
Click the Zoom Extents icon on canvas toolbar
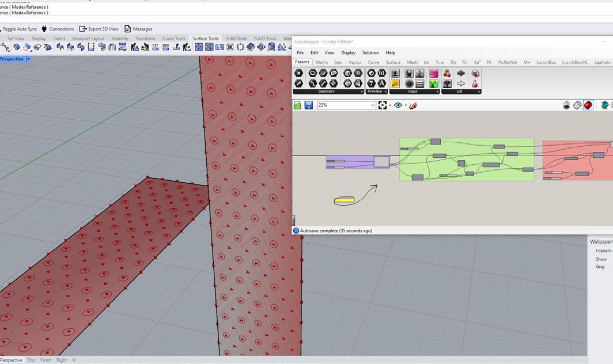383,105
